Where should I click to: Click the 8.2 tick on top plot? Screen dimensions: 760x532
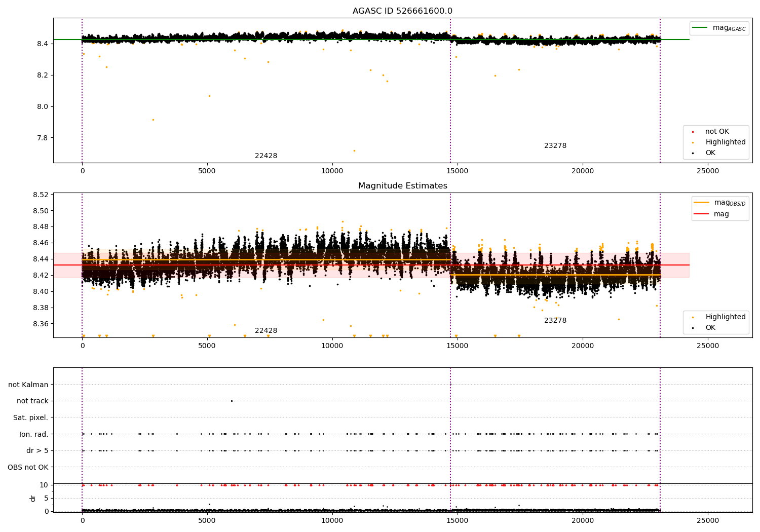pyautogui.click(x=43, y=75)
